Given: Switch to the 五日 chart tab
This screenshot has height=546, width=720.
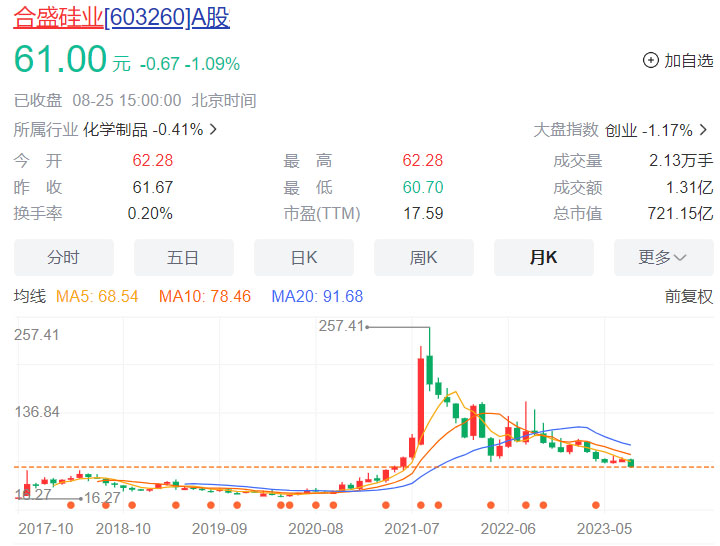Looking at the screenshot, I should [x=184, y=258].
